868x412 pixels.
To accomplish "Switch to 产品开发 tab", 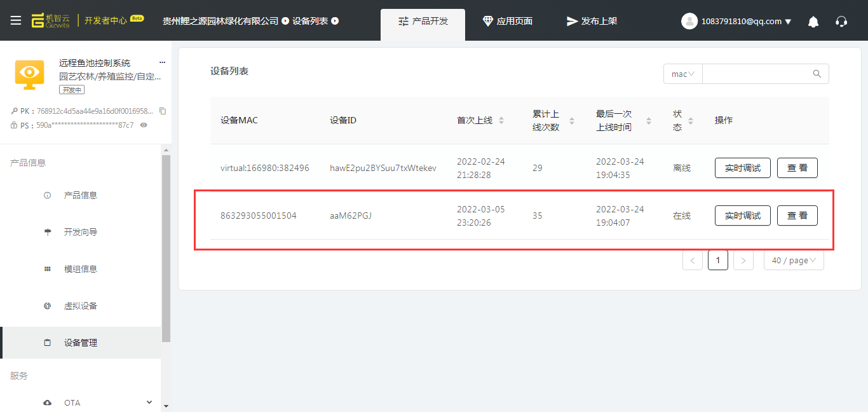I will 423,25.
